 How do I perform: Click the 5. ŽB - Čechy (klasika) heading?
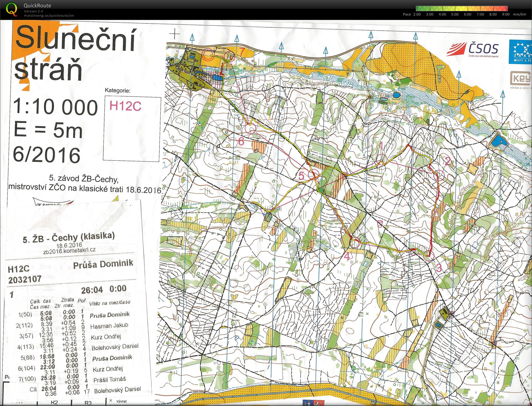pyautogui.click(x=69, y=237)
